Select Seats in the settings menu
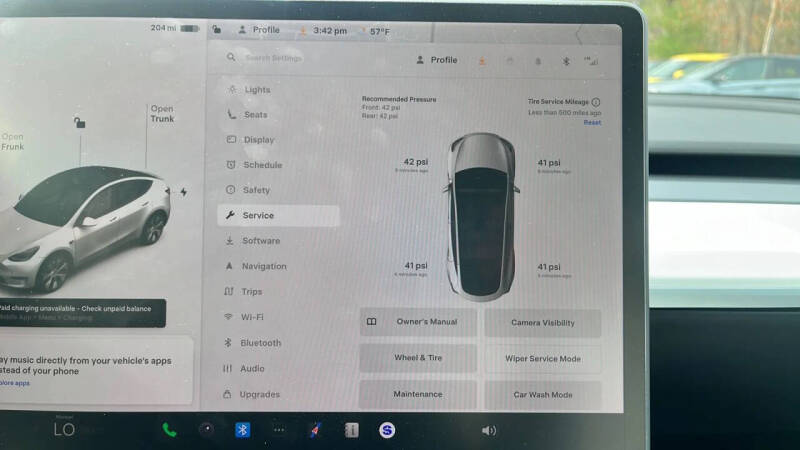Viewport: 800px width, 450px height. click(255, 115)
